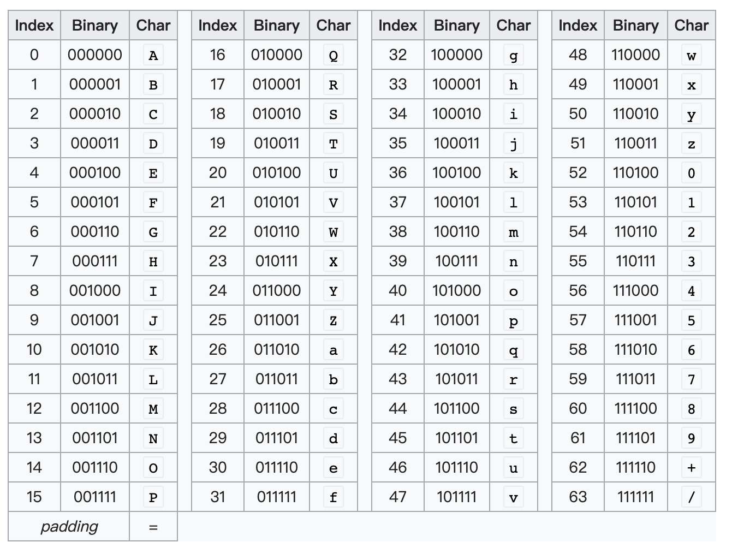Screen dimensions: 738x560
Task: Click the digit 9 character box
Action: pos(691,438)
